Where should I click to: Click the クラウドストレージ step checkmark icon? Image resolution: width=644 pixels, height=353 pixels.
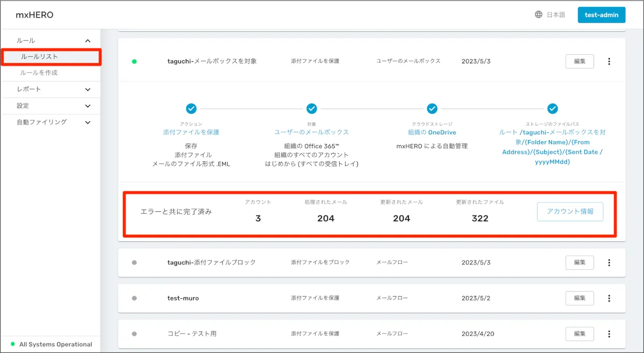(432, 109)
